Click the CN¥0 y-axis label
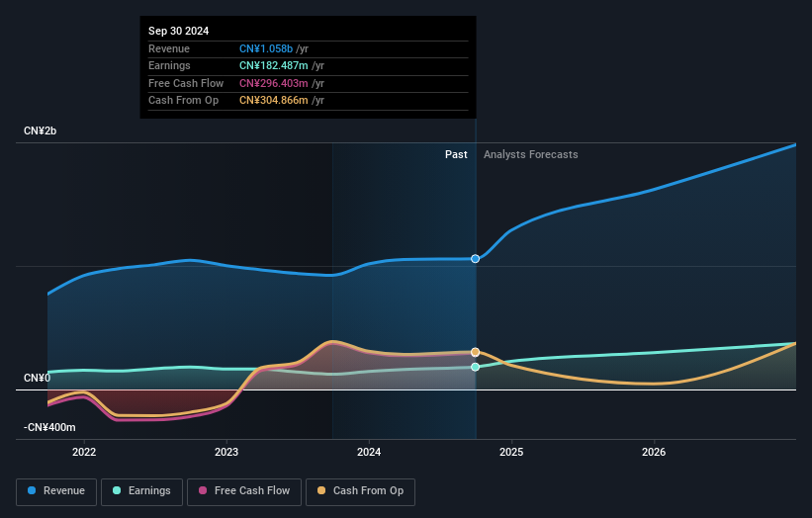 point(37,379)
